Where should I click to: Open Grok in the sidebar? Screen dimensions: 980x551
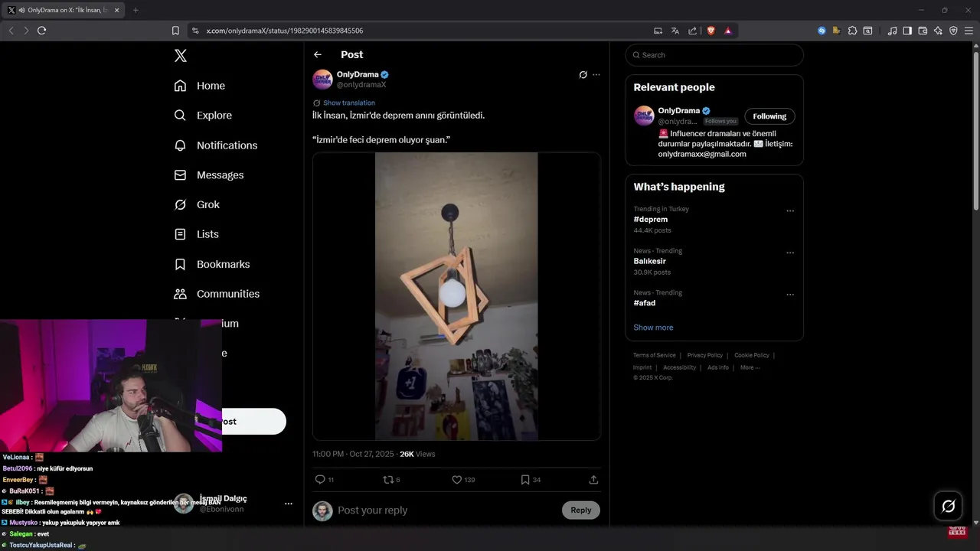[x=197, y=204]
